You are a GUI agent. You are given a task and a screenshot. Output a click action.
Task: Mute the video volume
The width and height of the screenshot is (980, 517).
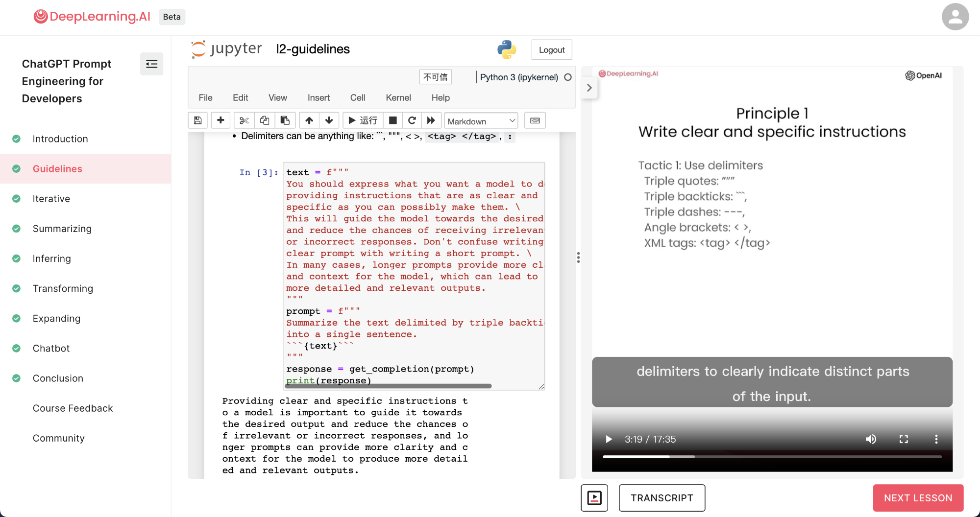(x=871, y=439)
